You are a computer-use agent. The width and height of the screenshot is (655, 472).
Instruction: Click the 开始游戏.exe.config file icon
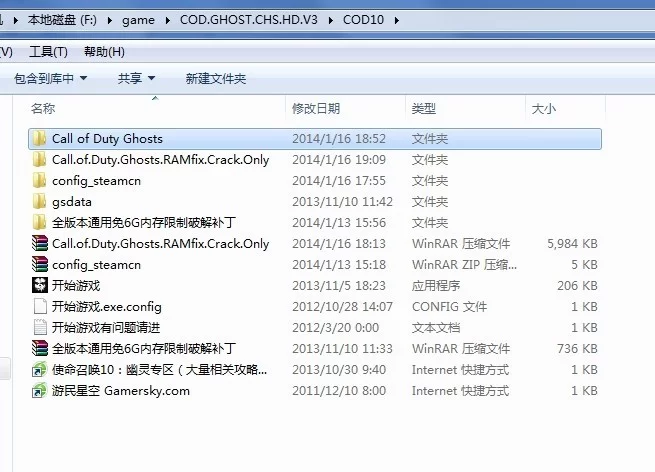tap(40, 307)
